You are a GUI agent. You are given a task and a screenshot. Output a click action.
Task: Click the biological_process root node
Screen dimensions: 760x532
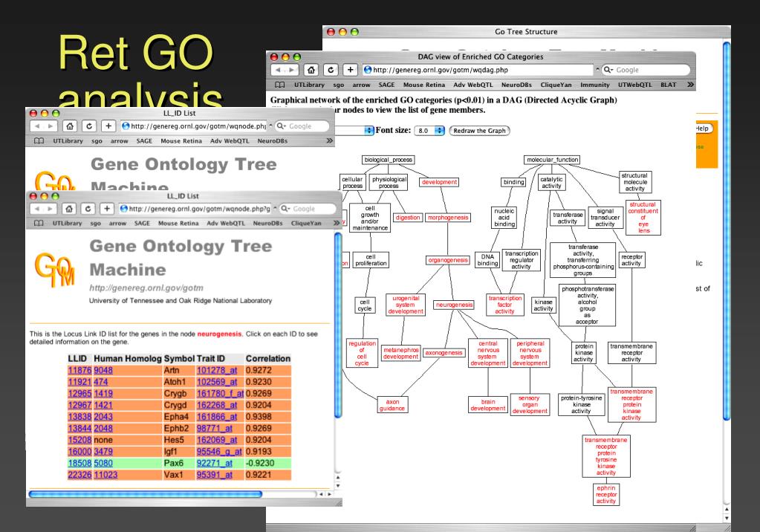tap(389, 160)
